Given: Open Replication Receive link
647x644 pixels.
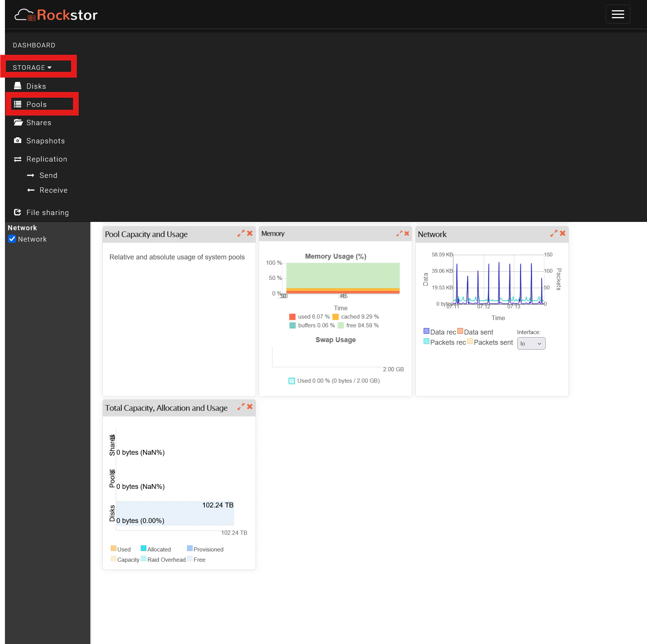Looking at the screenshot, I should pos(53,190).
